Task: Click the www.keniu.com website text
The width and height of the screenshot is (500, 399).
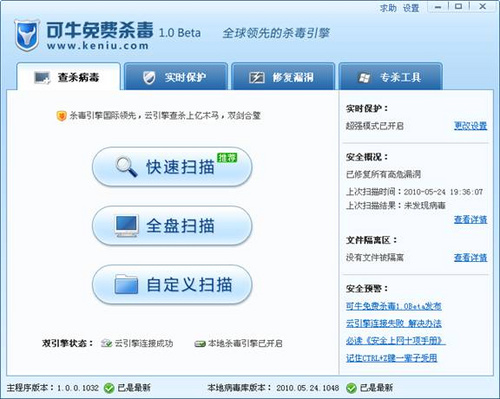Action: (98, 46)
